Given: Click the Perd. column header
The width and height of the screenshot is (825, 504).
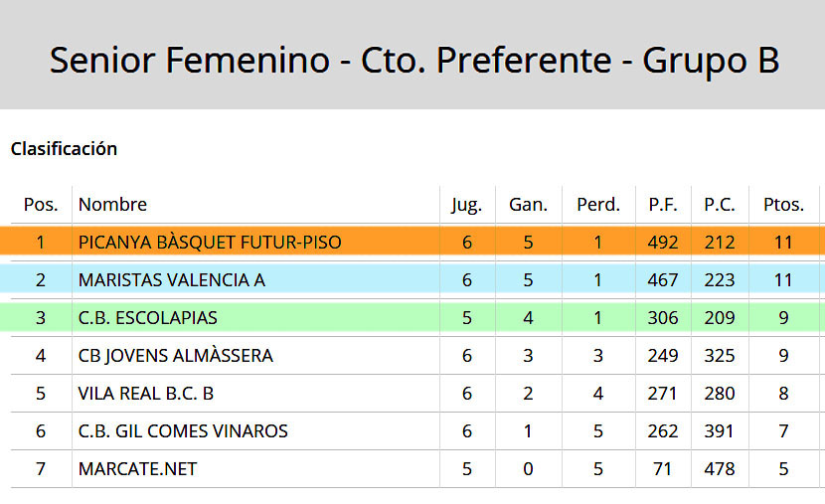Looking at the screenshot, I should pos(598,204).
